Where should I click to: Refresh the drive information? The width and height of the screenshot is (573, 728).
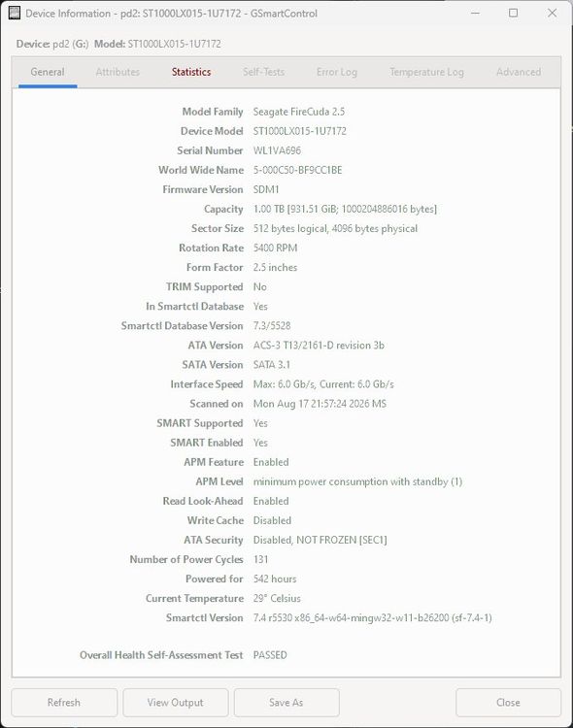coord(64,703)
